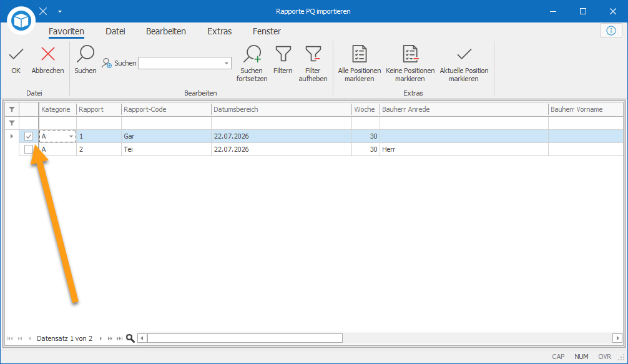Click Datumsbereich filter row cell
The height and width of the screenshot is (364, 628).
click(x=281, y=123)
